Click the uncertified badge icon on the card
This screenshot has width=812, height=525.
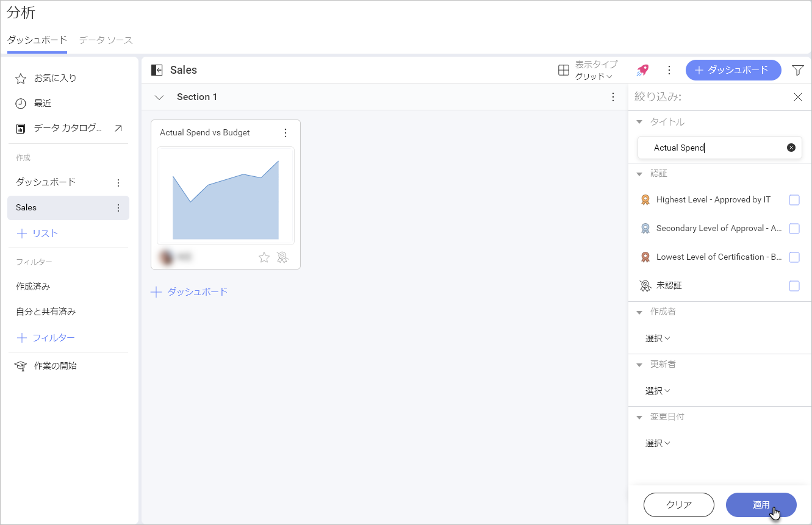282,257
